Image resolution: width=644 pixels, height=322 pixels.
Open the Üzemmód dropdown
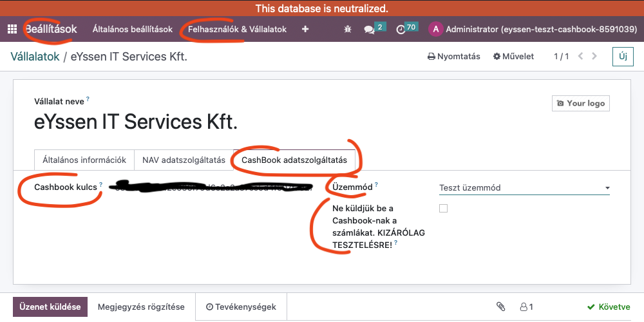[524, 187]
